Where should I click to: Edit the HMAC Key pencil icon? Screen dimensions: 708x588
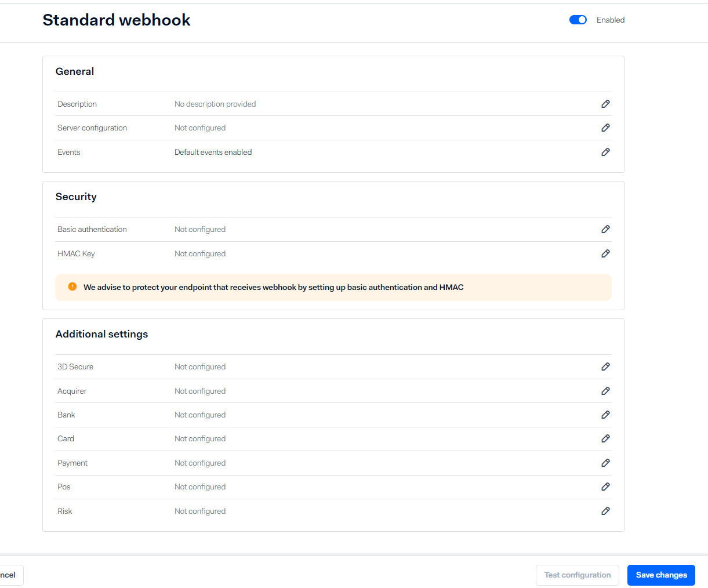pyautogui.click(x=605, y=253)
